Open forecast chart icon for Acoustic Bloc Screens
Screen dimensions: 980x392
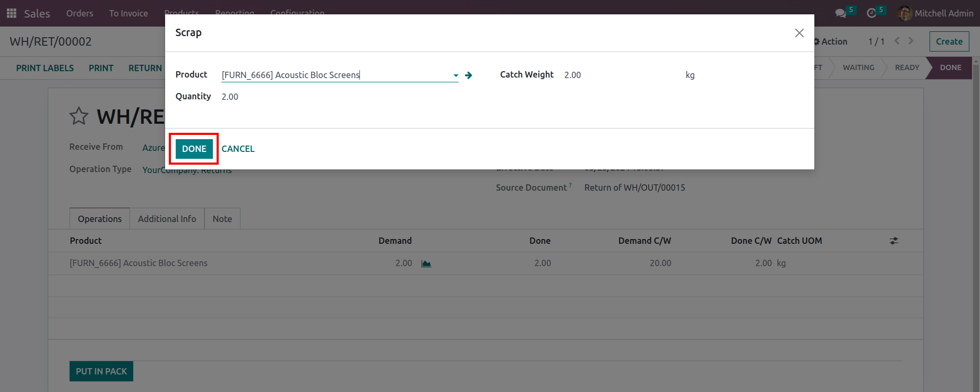tap(426, 263)
